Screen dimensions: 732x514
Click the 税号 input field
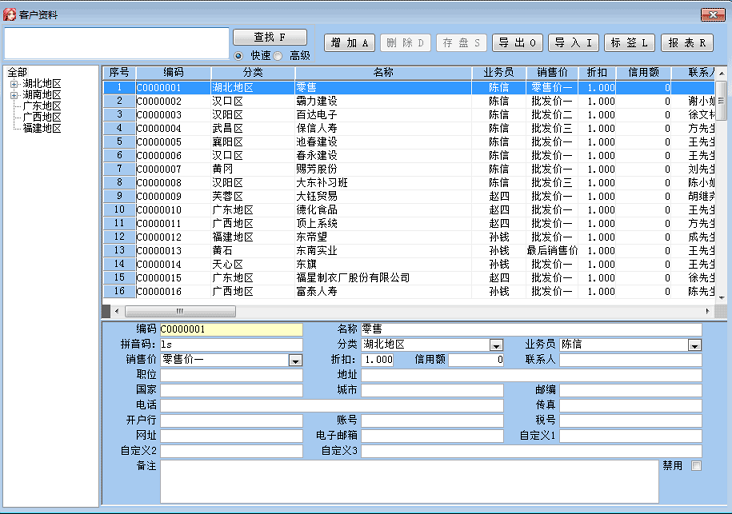point(631,420)
